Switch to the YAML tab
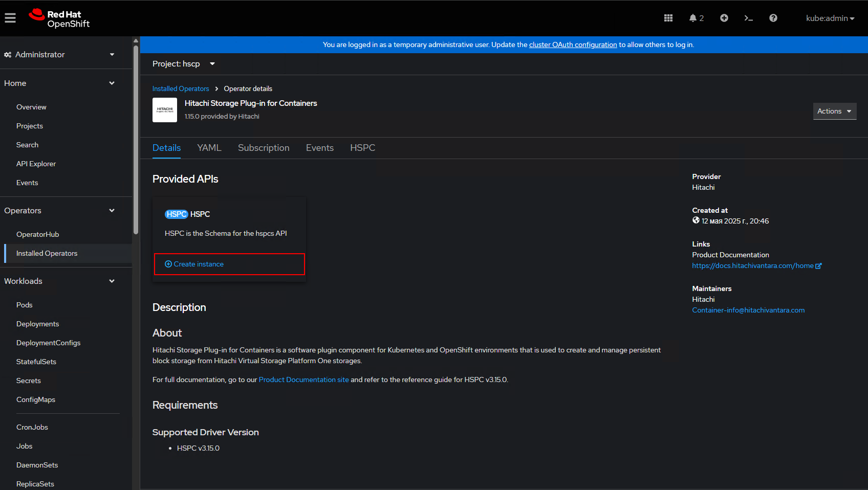 coord(209,148)
